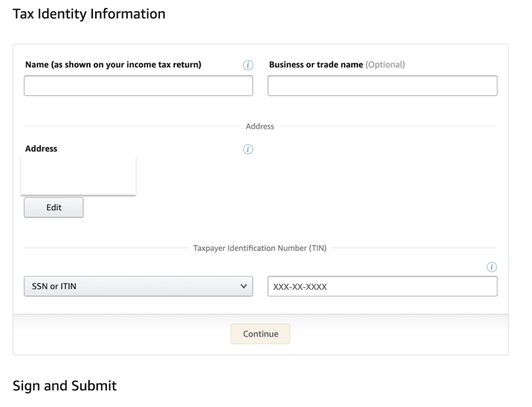The width and height of the screenshot is (532, 407).
Task: Click the Continue button
Action: click(260, 334)
